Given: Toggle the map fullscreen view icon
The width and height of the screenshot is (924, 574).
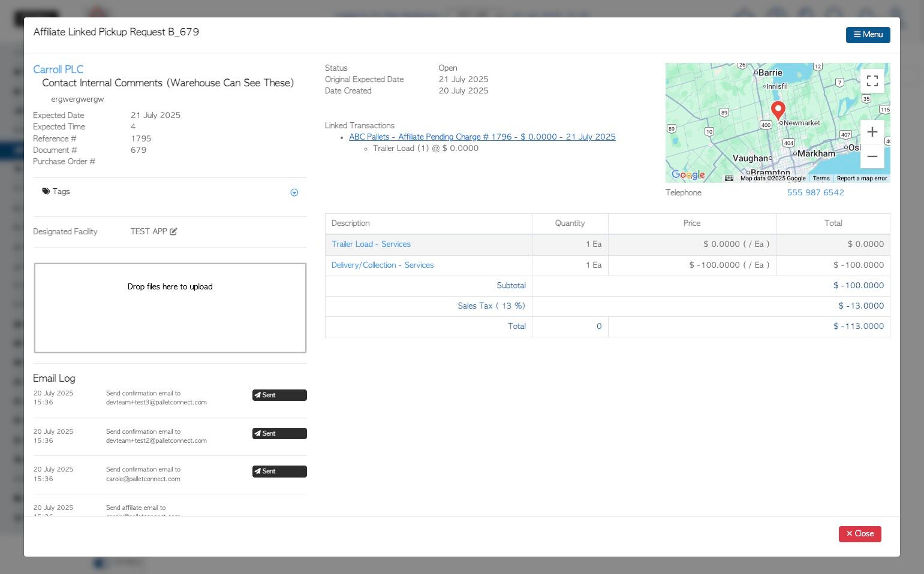Looking at the screenshot, I should [872, 81].
